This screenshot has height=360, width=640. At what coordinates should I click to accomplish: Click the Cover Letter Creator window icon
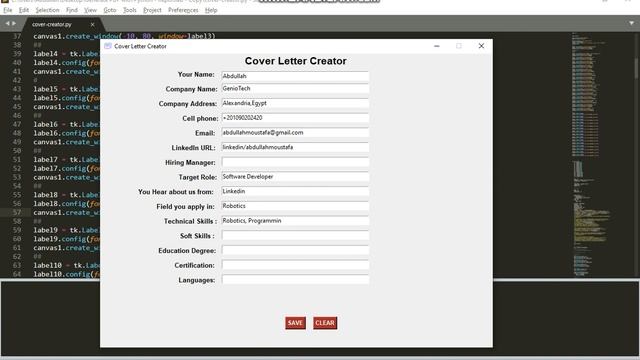pos(108,46)
